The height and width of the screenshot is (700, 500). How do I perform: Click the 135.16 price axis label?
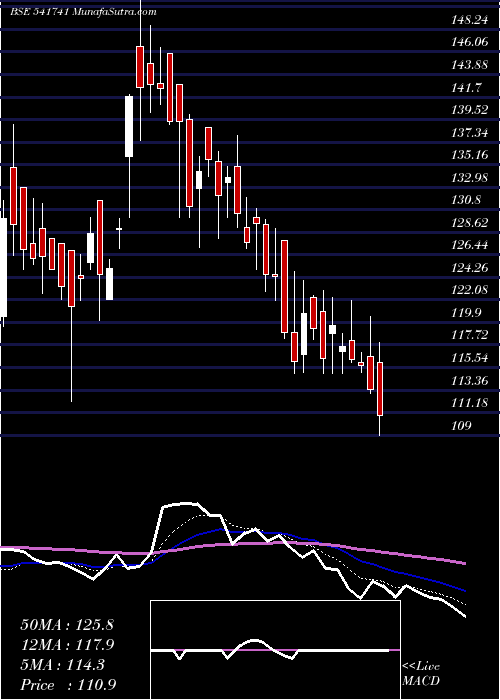point(468,154)
